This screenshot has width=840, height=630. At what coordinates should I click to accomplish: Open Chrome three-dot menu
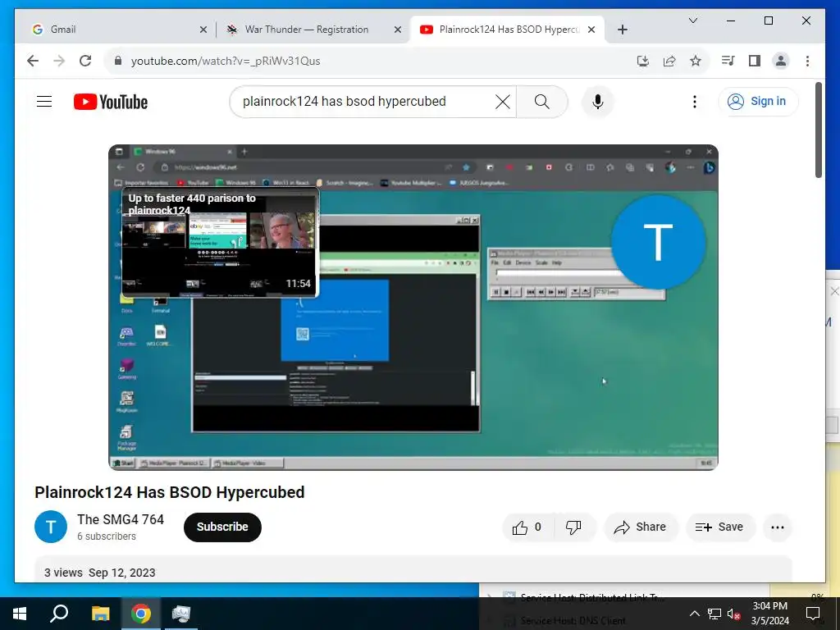tap(807, 61)
